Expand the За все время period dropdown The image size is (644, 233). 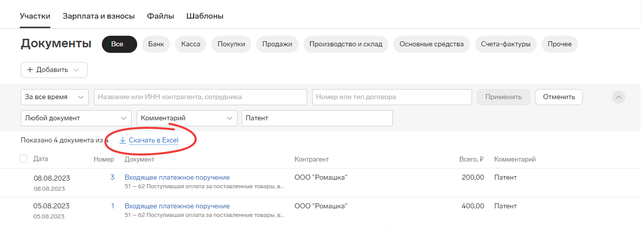pyautogui.click(x=54, y=97)
